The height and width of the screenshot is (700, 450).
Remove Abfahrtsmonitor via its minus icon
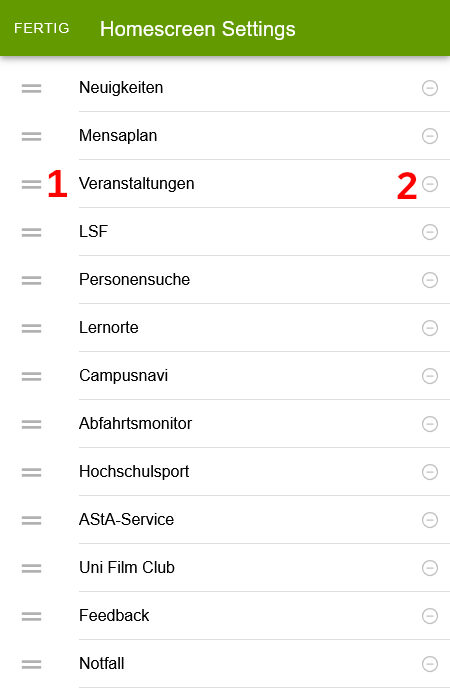(430, 424)
